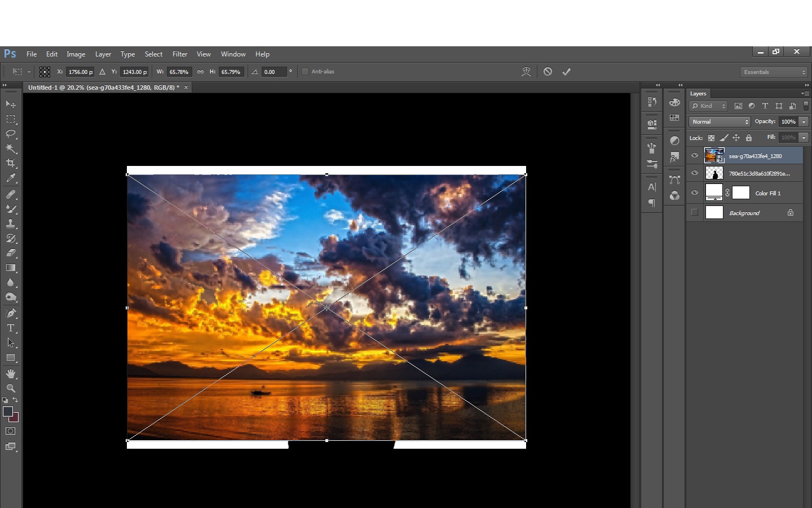The width and height of the screenshot is (812, 508).
Task: Click the width percentage input field
Action: [179, 72]
